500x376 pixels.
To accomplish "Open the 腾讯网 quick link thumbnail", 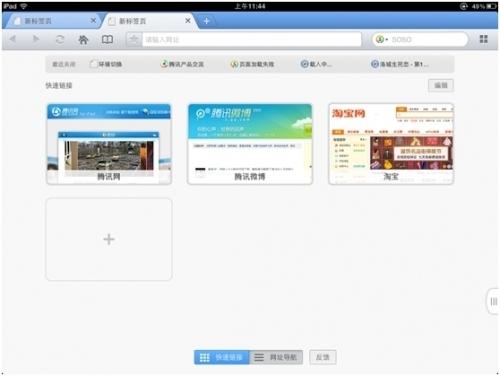I will coord(109,144).
